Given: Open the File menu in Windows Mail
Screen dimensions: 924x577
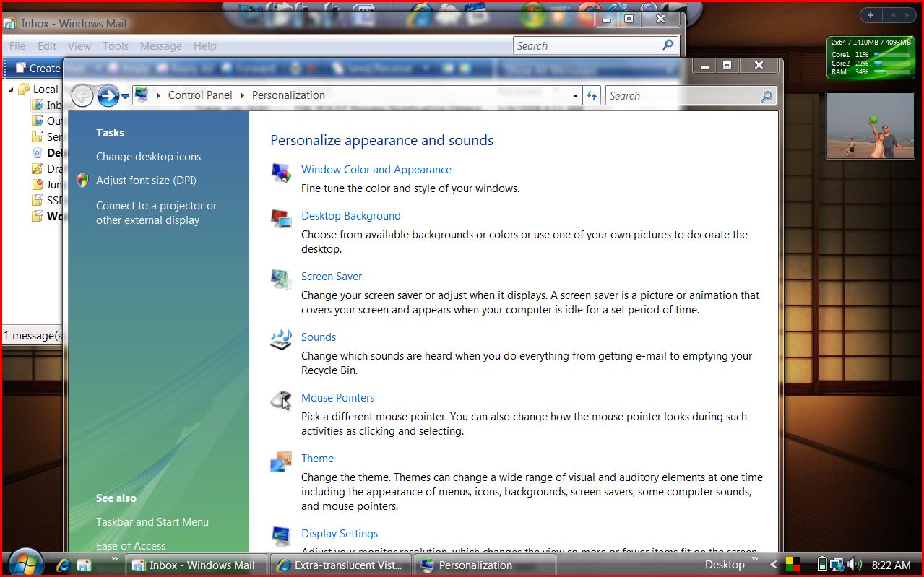Looking at the screenshot, I should point(17,46).
